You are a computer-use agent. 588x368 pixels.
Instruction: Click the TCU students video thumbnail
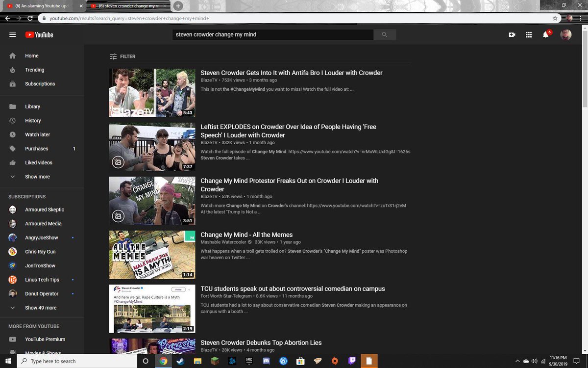click(152, 309)
